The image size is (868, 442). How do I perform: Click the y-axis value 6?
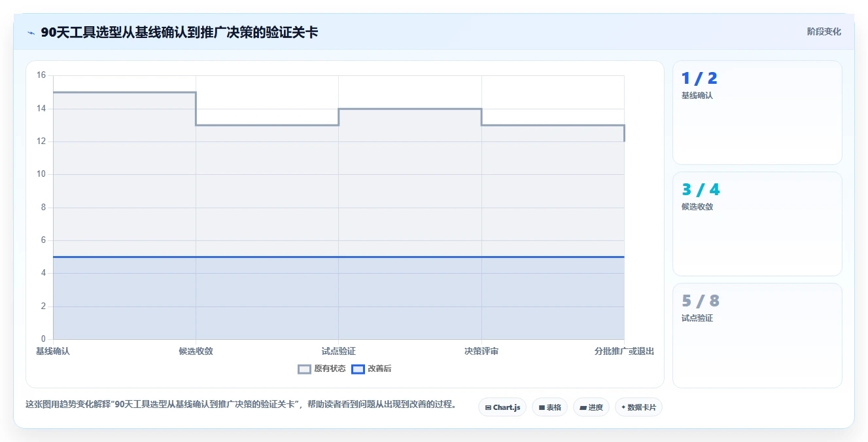(43, 240)
